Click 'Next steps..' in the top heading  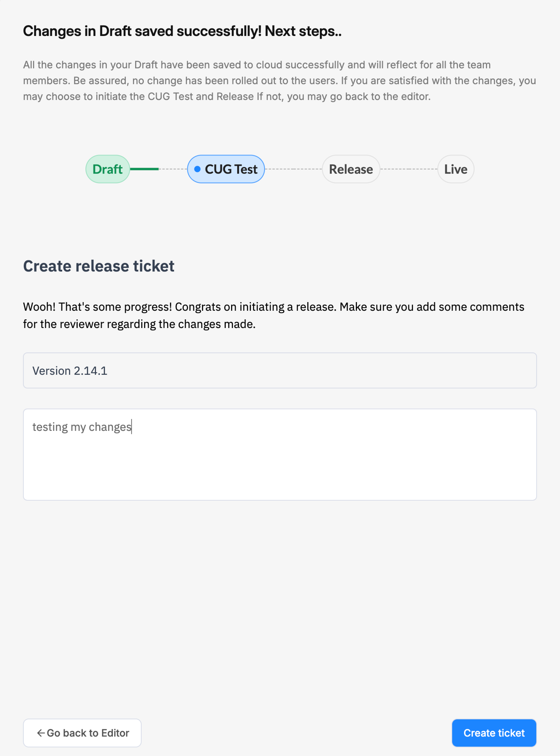(303, 31)
